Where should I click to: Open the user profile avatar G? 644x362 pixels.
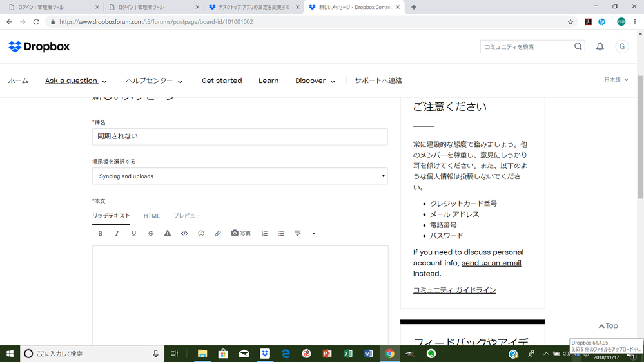(622, 46)
